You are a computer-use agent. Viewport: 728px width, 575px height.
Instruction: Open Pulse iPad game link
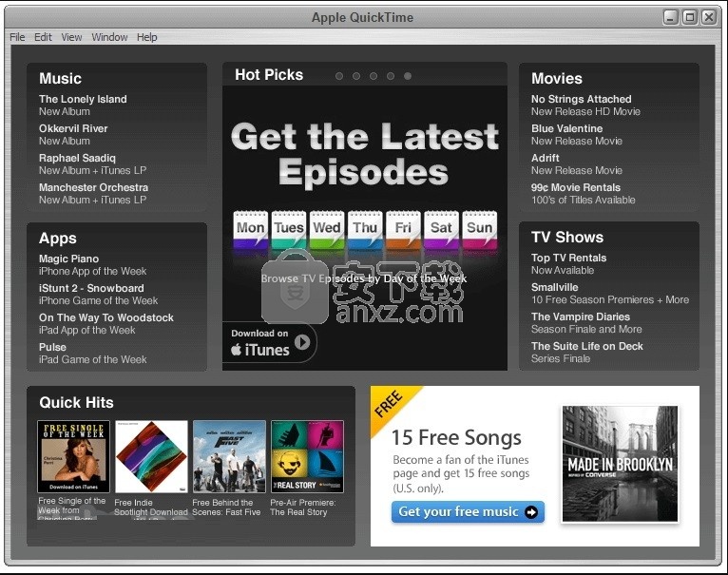[x=93, y=353]
